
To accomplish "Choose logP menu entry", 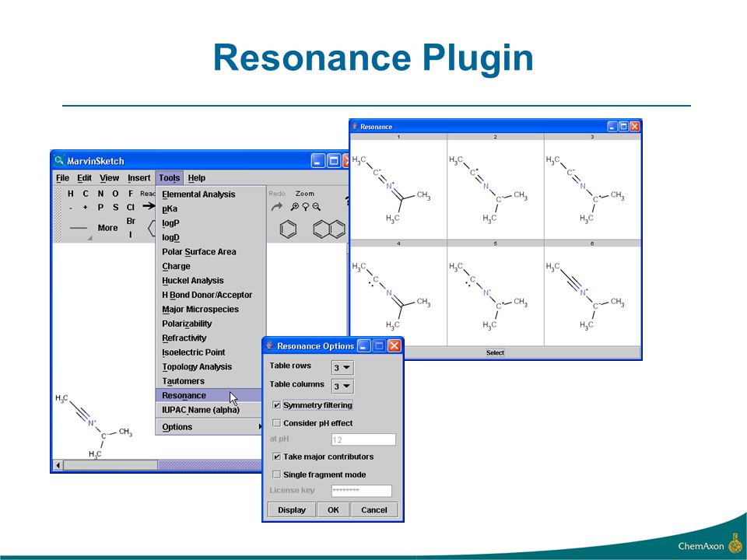I will pos(211,223).
